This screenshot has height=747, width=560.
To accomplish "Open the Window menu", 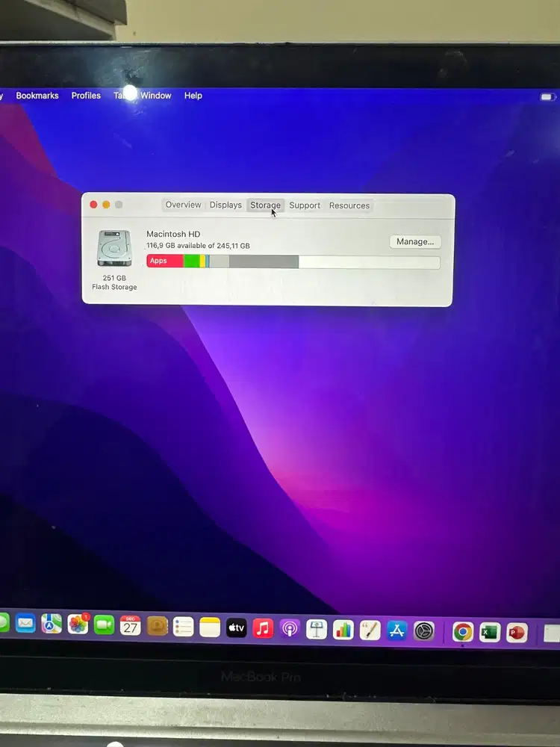I will 156,96.
